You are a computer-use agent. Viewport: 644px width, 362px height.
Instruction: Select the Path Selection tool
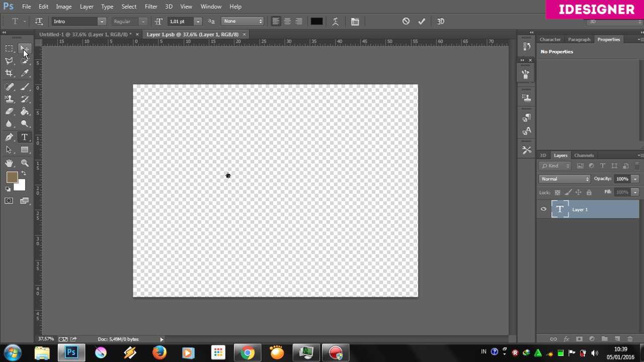pyautogui.click(x=9, y=150)
